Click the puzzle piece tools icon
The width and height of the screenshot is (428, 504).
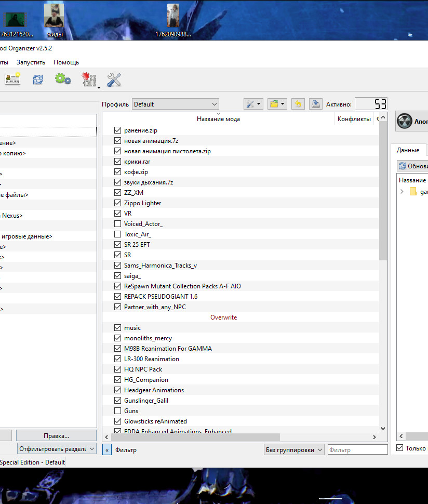[x=89, y=79]
